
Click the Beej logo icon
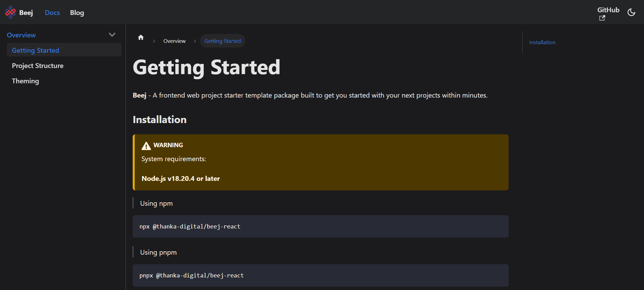tap(11, 12)
